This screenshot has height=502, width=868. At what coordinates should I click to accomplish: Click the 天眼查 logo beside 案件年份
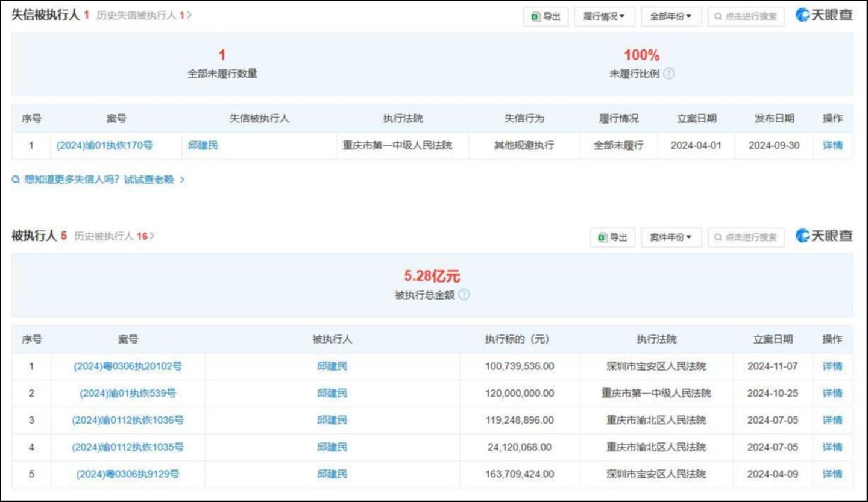pos(825,237)
